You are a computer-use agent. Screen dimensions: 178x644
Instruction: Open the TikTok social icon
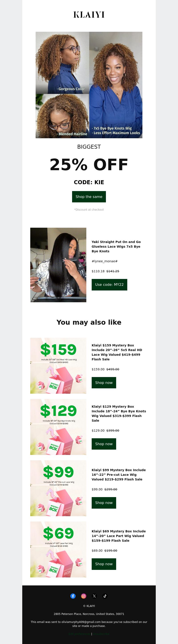click(105, 596)
